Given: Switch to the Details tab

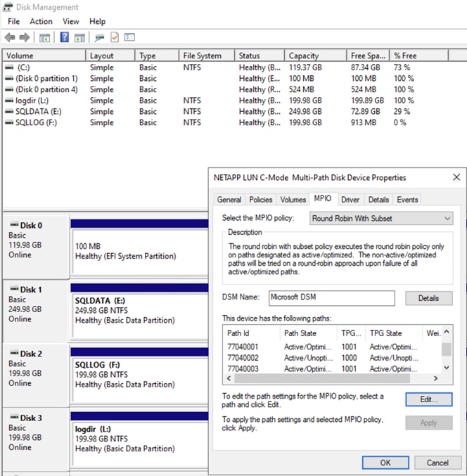Looking at the screenshot, I should pyautogui.click(x=378, y=200).
